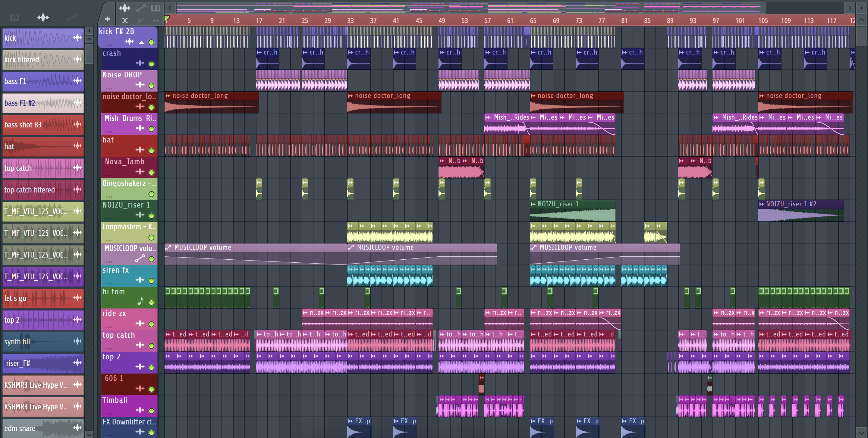Click the crossfade X icon in the playlist toolbar
Screen dimensions: 868x438
(125, 20)
